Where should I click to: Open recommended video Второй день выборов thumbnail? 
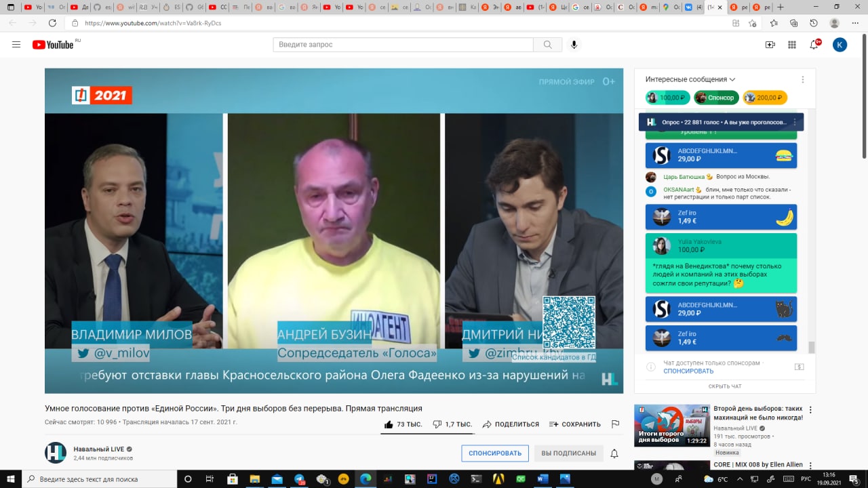click(672, 426)
